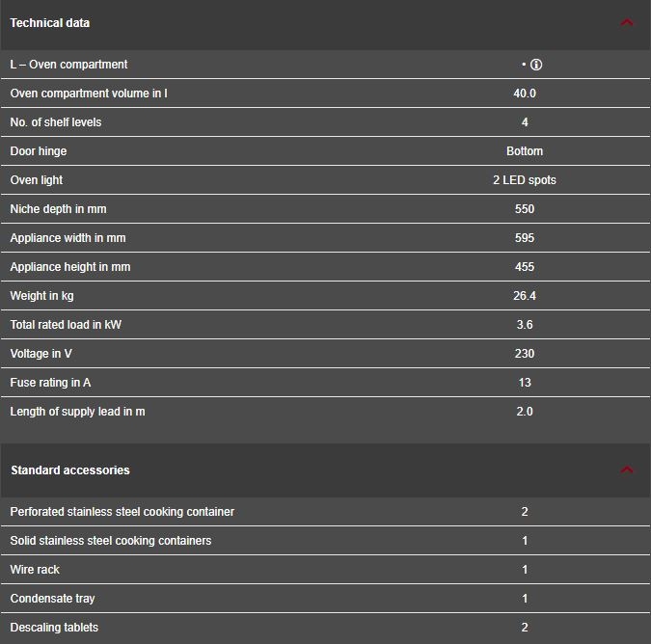Click the 2 LED spots value
Viewport: 651px width, 644px height.
(525, 180)
